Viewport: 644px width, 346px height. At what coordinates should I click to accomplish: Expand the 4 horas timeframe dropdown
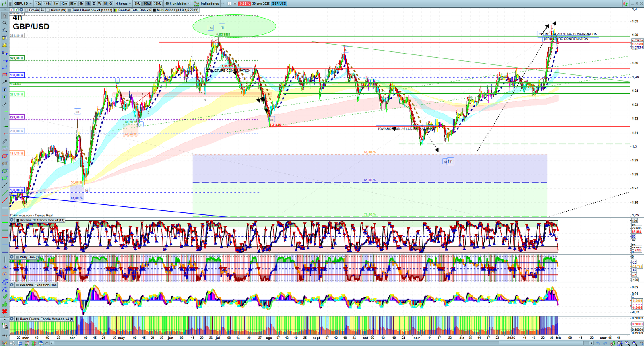coord(123,4)
